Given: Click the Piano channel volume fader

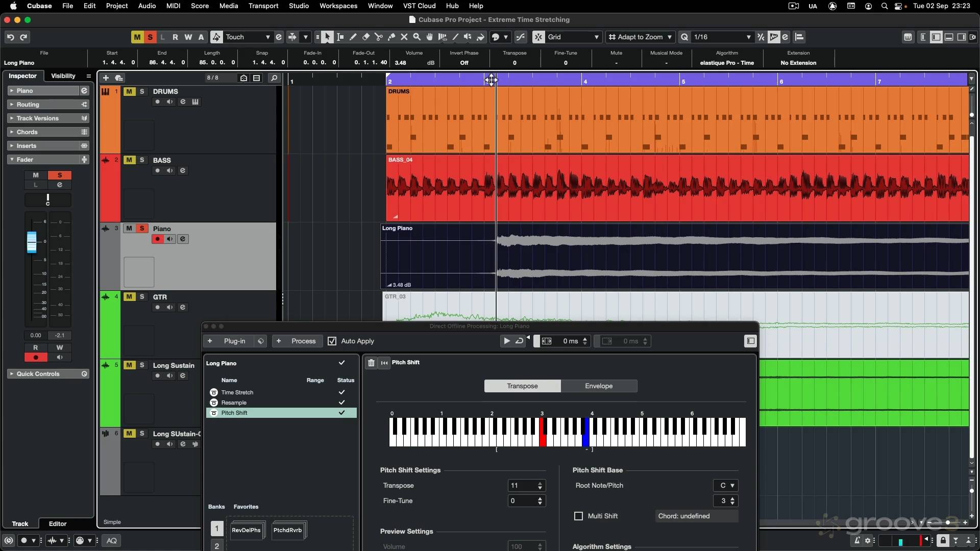Looking at the screenshot, I should (x=32, y=243).
